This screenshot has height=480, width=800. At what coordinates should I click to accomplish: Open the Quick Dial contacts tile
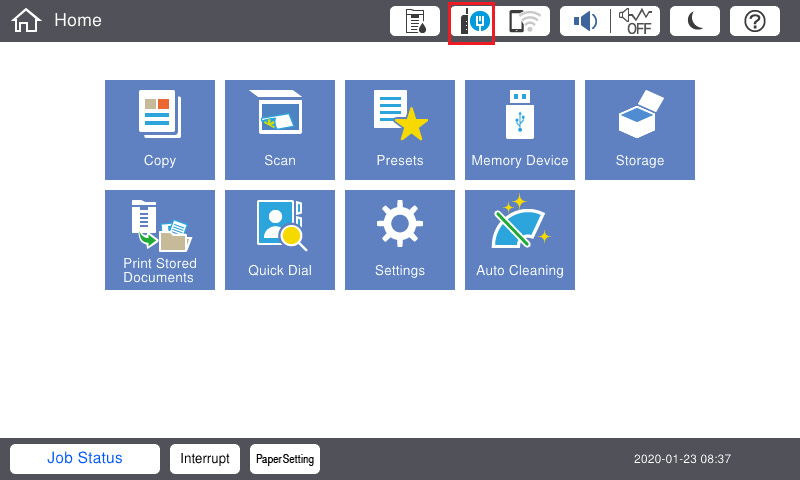pos(280,240)
